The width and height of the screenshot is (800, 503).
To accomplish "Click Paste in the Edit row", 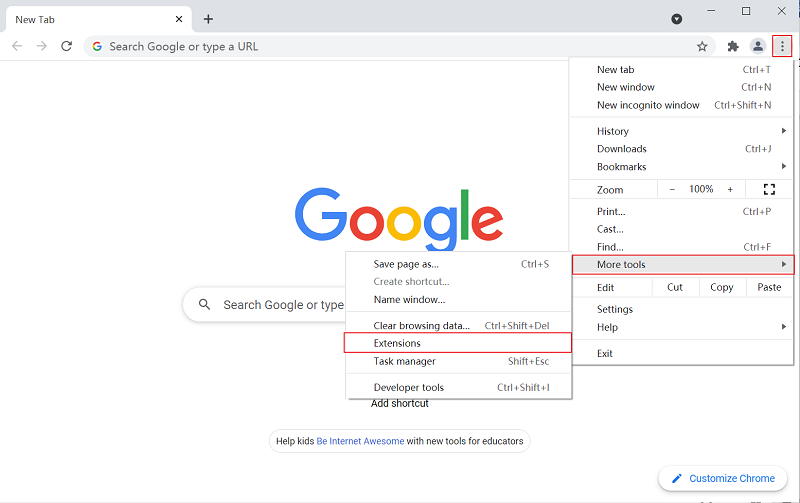I will point(769,287).
